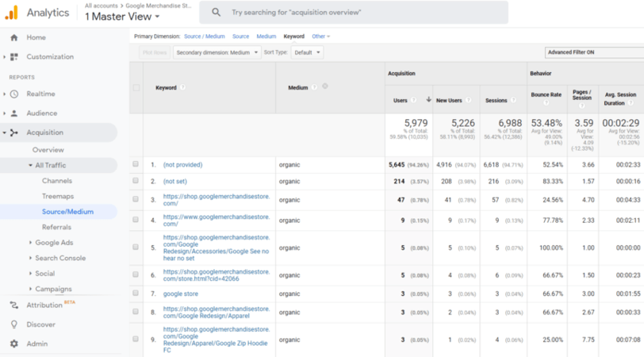Click the Google Analytics logo
The height and width of the screenshot is (357, 644).
click(11, 13)
